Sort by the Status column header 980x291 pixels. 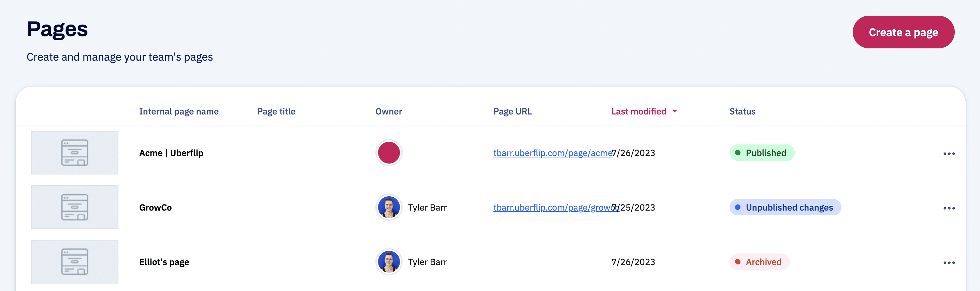742,111
